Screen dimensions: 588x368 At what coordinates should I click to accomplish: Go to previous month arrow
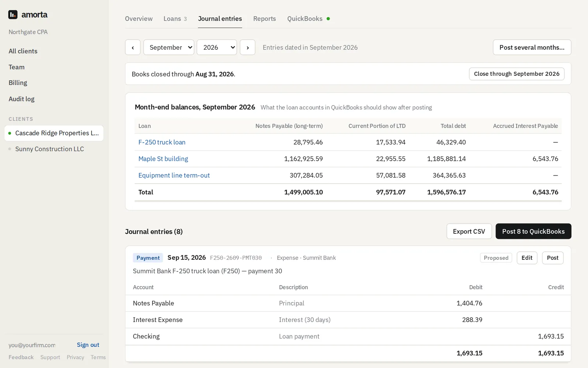[133, 47]
